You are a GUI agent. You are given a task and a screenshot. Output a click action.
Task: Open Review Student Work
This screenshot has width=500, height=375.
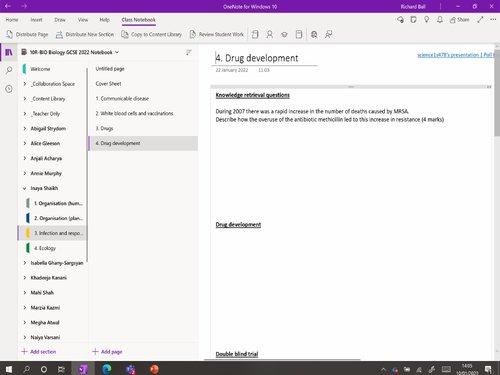click(x=217, y=34)
